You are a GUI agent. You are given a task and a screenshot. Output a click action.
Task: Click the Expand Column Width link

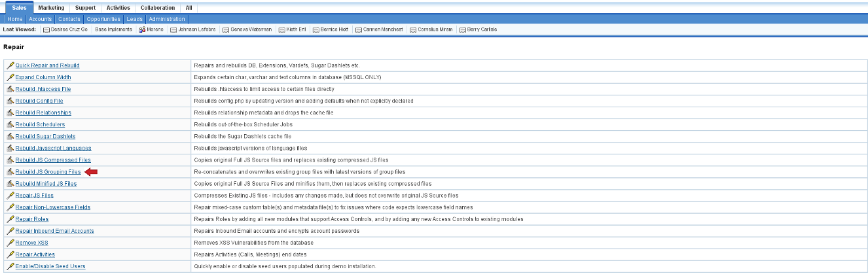(43, 77)
